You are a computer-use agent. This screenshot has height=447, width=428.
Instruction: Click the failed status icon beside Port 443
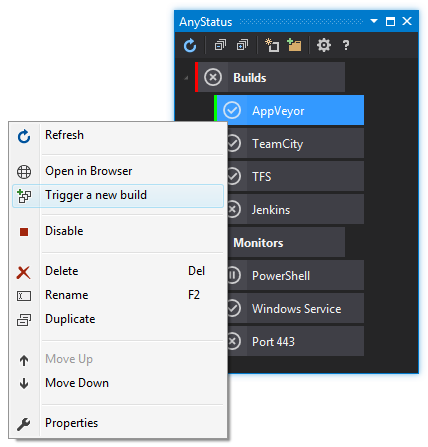click(x=234, y=341)
